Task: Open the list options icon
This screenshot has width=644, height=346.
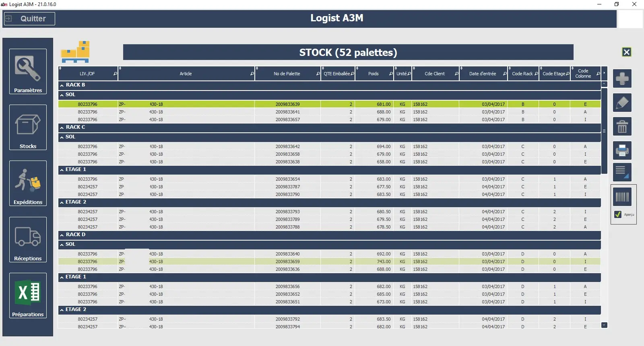Action: pos(622,172)
